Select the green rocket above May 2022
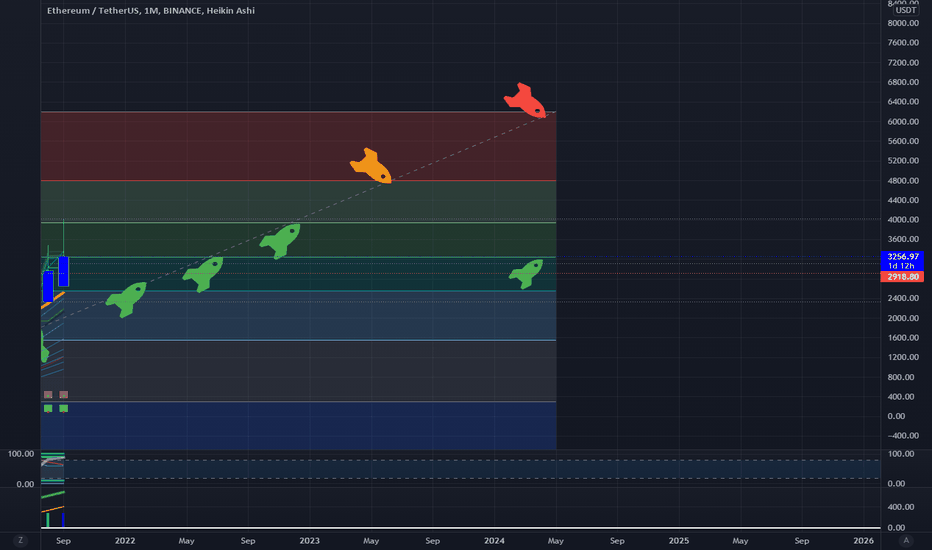This screenshot has height=550, width=932. pyautogui.click(x=203, y=274)
